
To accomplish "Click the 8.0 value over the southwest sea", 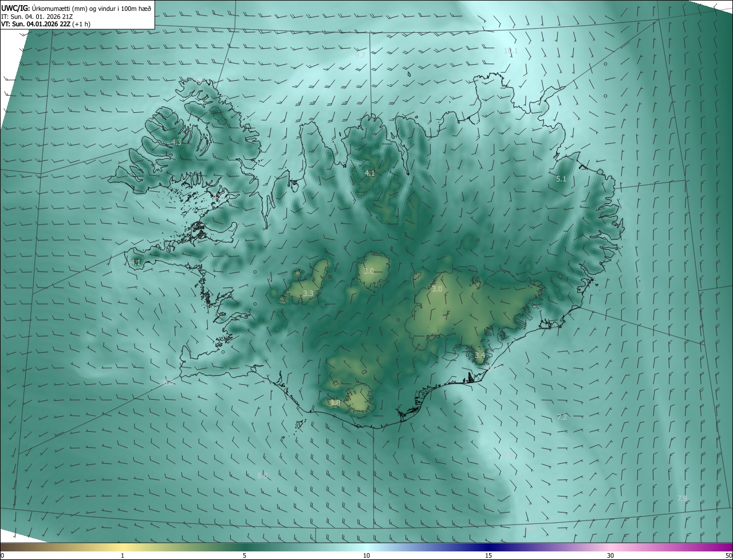I will (x=262, y=475).
